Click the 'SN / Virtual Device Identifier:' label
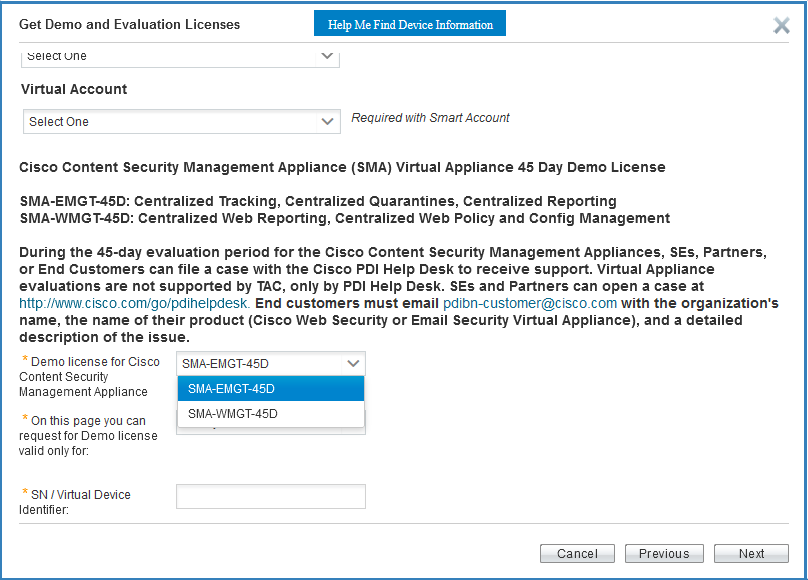This screenshot has width=808, height=580. pos(75,502)
